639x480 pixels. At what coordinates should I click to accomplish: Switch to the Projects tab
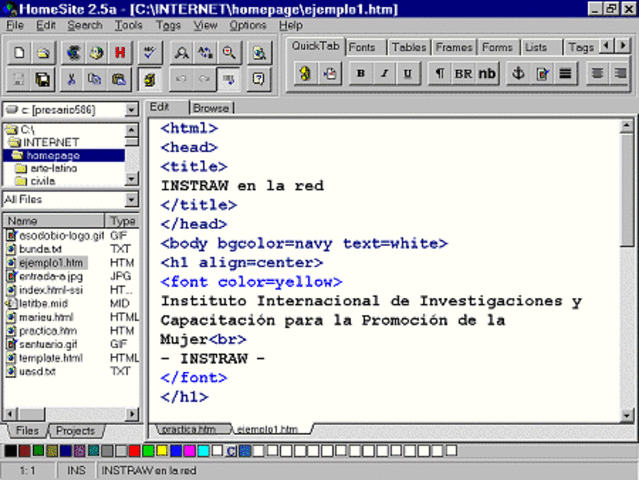click(x=75, y=431)
